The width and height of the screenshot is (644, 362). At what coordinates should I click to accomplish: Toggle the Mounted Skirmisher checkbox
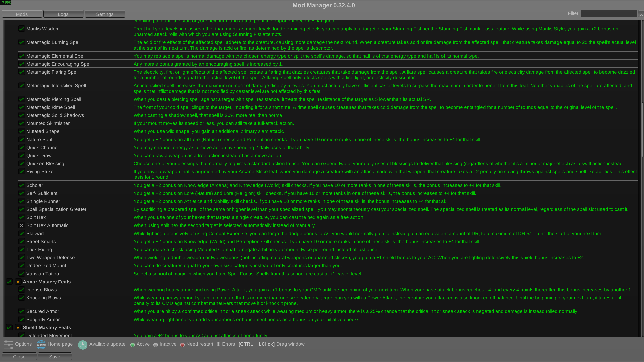point(22,123)
